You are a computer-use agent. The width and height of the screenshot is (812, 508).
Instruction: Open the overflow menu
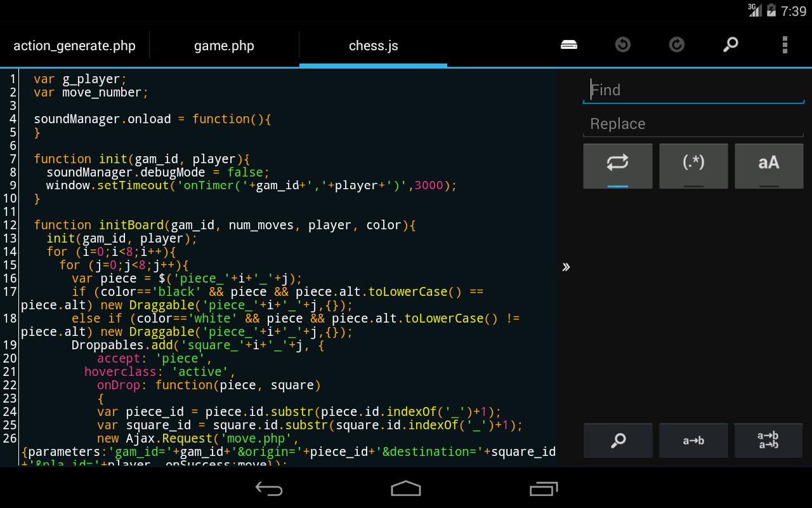click(x=785, y=44)
